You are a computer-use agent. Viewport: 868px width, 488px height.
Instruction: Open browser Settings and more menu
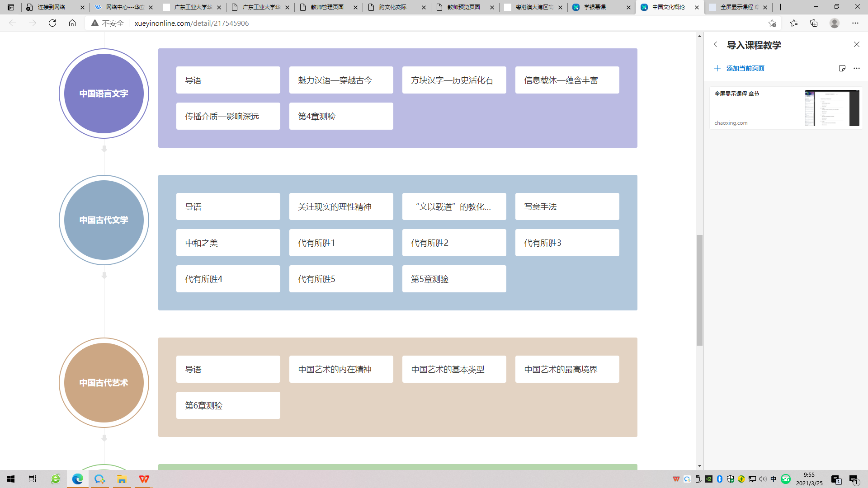[x=855, y=23]
